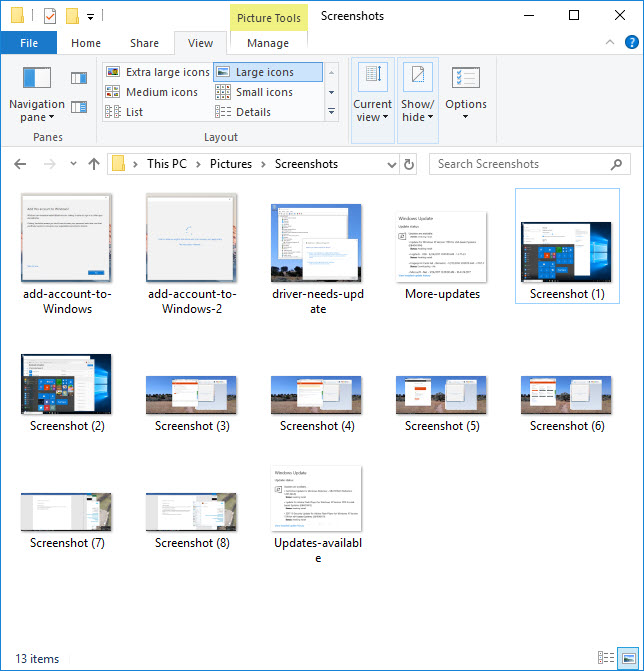Click Screenshots in the breadcrumb
This screenshot has width=644, height=671.
point(306,164)
